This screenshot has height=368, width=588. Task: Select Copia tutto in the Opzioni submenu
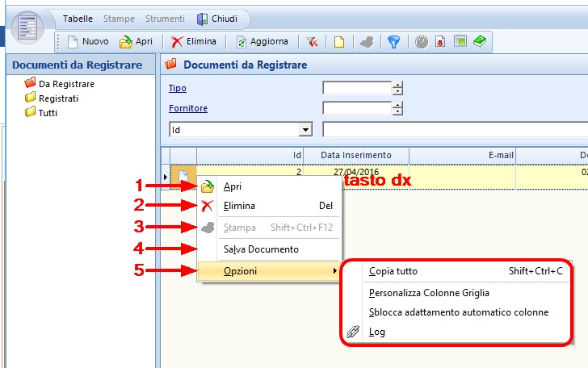click(393, 271)
